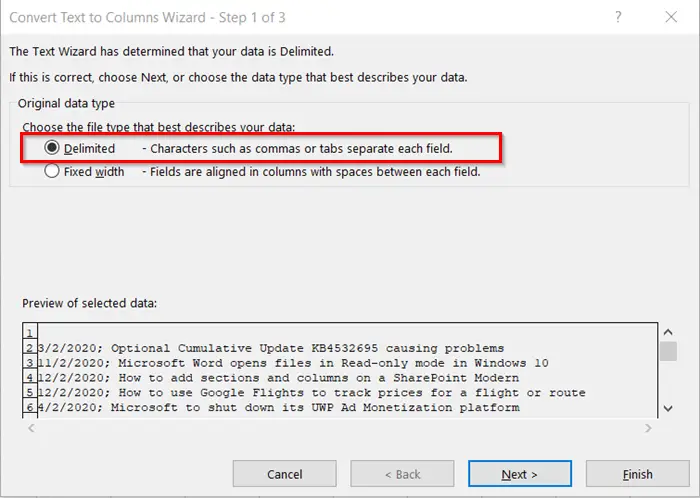Click the disabled < Back button
Screen dimensions: 700x498
(402, 473)
